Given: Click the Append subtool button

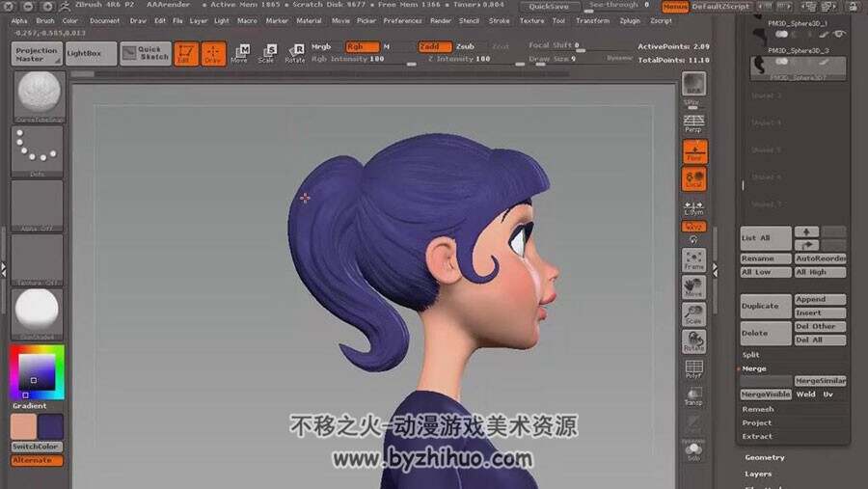Looking at the screenshot, I should [821, 299].
